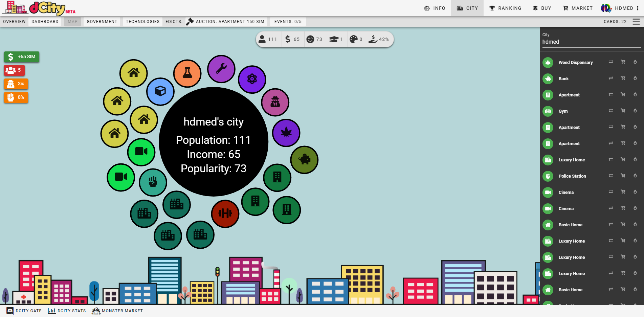This screenshot has width=644, height=317.
Task: Click the green +65 SIM income badge
Action: 22,57
